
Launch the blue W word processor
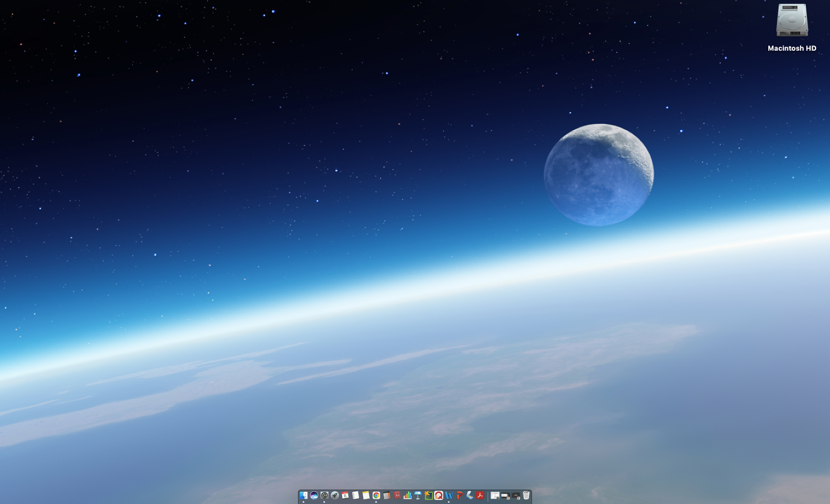point(449,495)
